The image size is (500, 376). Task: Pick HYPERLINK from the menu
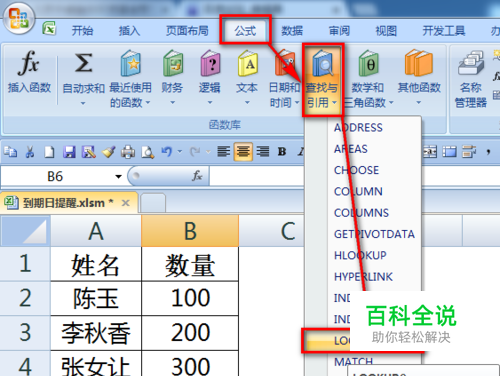363,277
